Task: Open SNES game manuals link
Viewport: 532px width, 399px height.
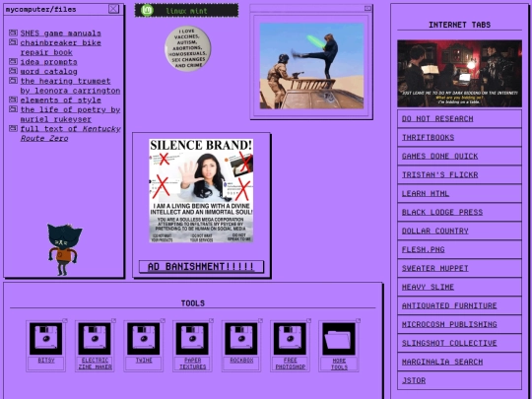Action: (61, 33)
